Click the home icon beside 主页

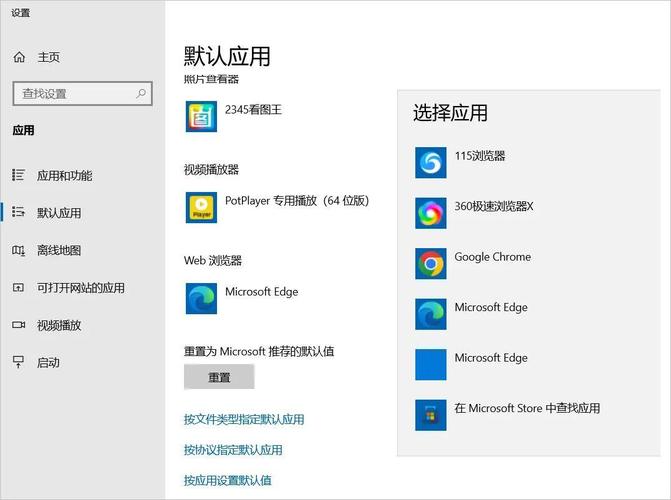coord(19,57)
